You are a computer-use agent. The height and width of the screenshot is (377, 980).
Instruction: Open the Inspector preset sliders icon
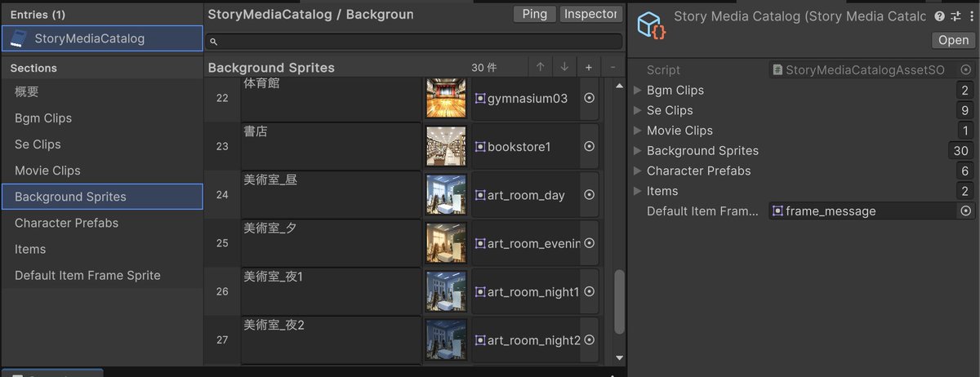pos(955,16)
